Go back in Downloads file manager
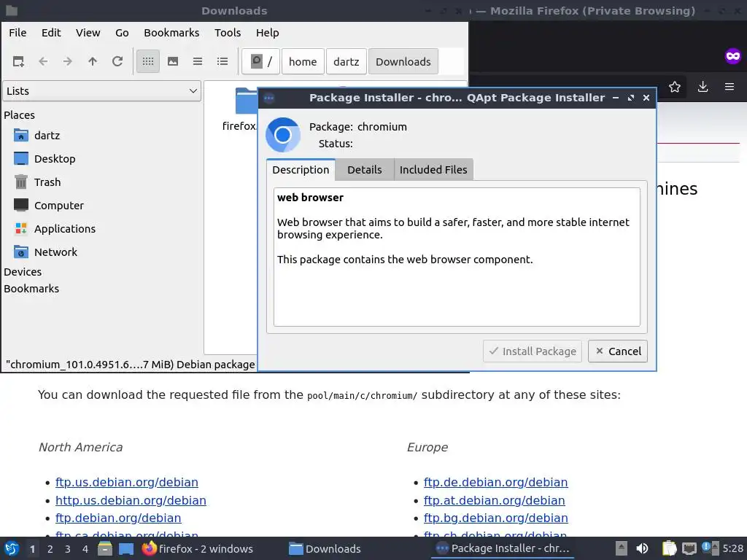Screen dimensions: 747x560 pyautogui.click(x=43, y=61)
